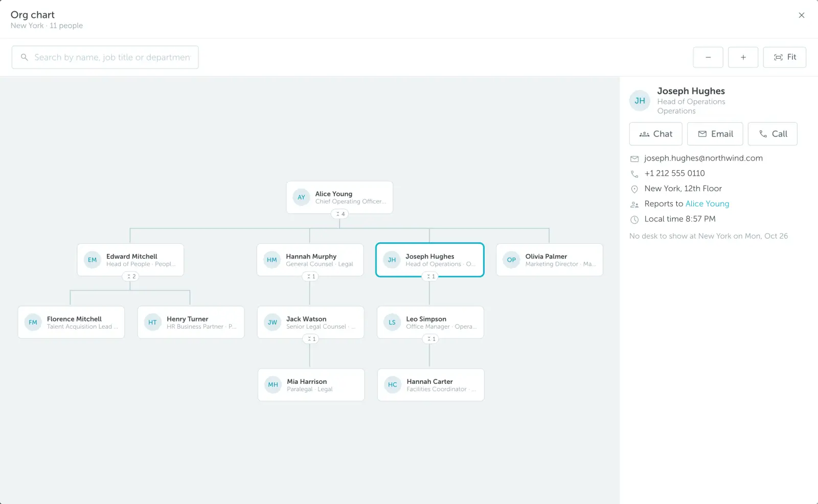Select the FM avatar of Florence Mitchell
Screen dimensions: 818x504
point(33,323)
